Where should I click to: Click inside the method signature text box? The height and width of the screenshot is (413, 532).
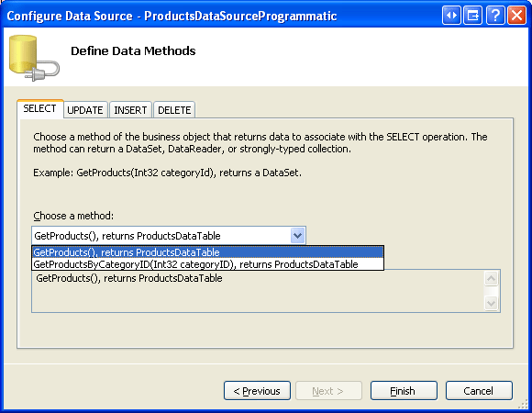258,291
